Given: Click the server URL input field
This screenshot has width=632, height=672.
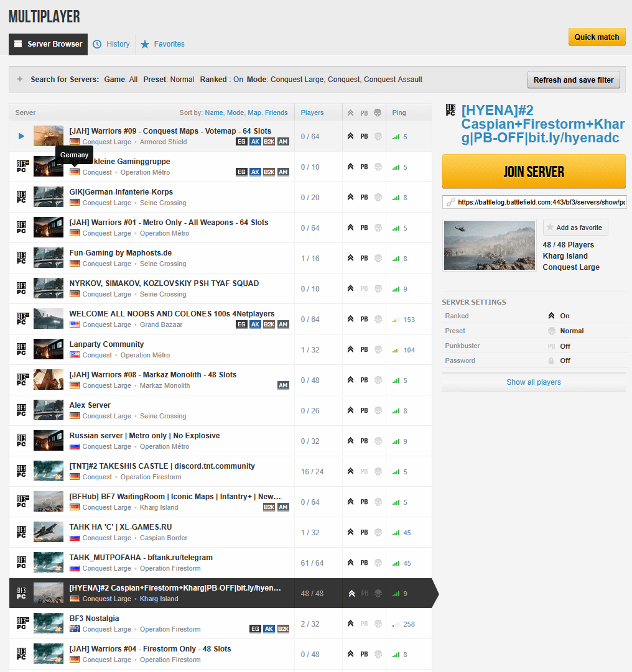Looking at the screenshot, I should (x=534, y=202).
